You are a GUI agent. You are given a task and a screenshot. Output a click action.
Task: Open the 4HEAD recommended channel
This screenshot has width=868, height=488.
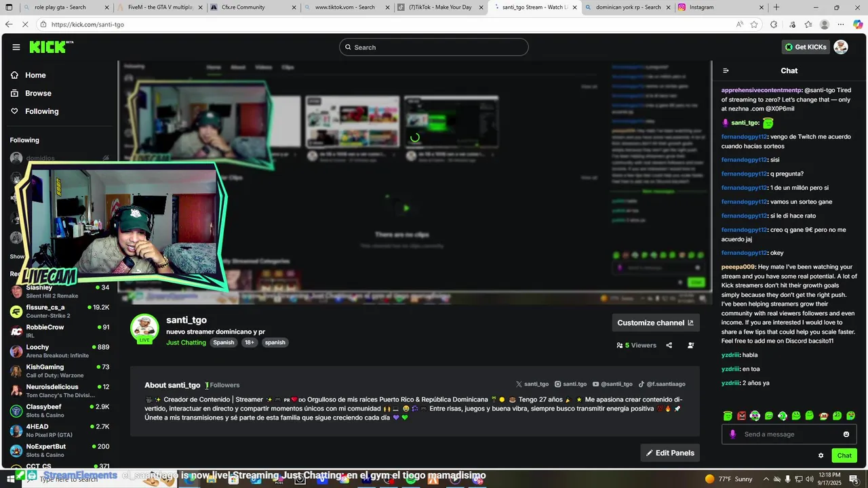click(x=60, y=430)
